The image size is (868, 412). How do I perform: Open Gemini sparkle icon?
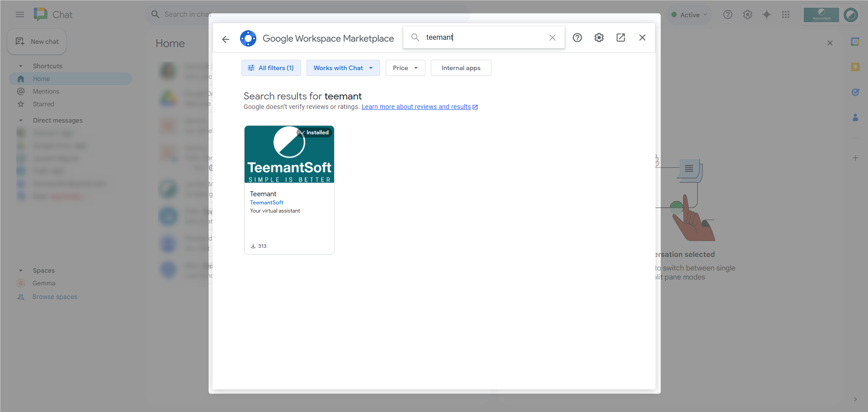click(767, 14)
